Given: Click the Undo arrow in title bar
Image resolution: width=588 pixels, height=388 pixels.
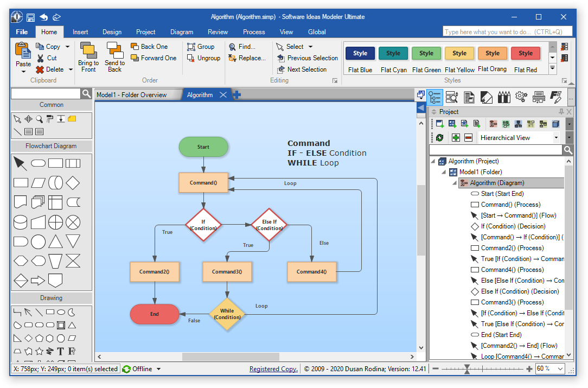Looking at the screenshot, I should tap(44, 17).
